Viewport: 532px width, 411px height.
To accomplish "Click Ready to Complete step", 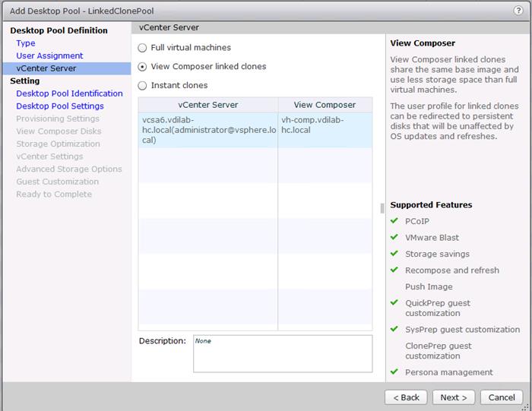I will point(54,194).
